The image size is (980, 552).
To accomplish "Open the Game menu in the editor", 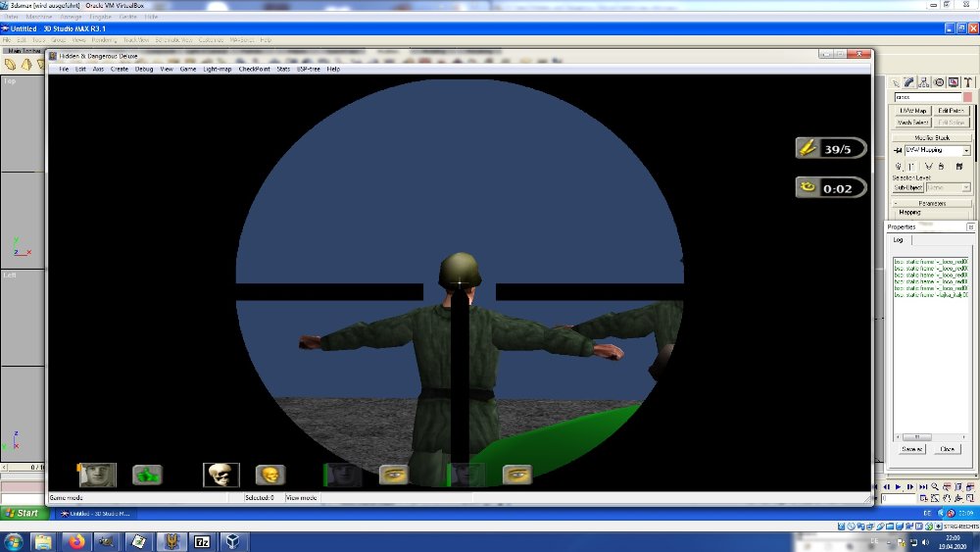I will pyautogui.click(x=188, y=70).
